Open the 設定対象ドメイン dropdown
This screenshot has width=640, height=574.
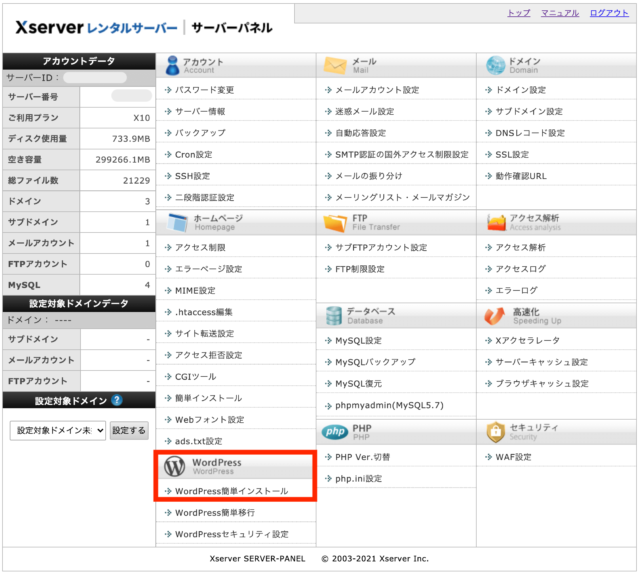point(58,430)
